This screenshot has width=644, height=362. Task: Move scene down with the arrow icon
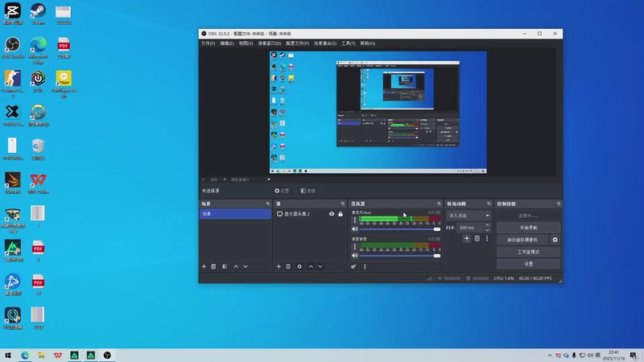pos(246,266)
